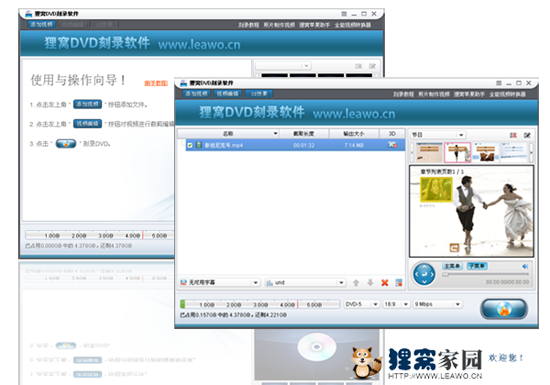550x385 pixels.
Task: Click the 3D column header
Action: pos(392,134)
